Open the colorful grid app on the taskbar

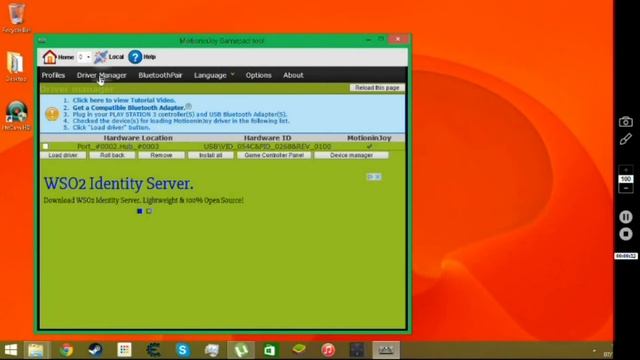[x=124, y=350]
